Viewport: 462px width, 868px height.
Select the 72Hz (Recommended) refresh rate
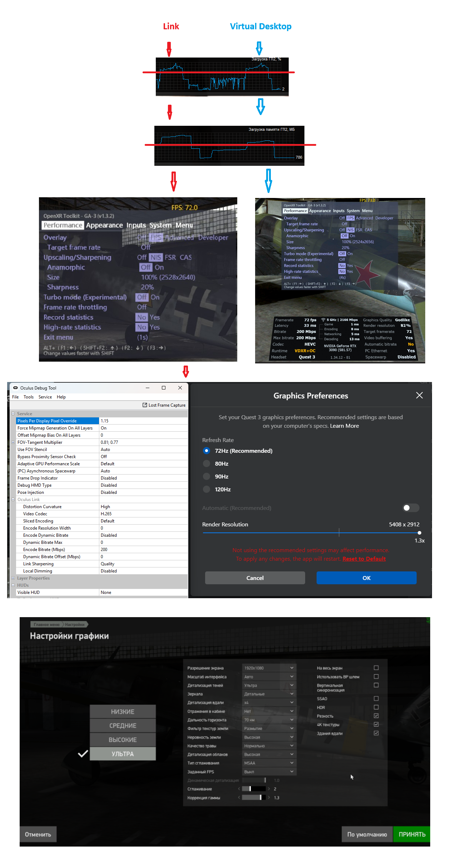tap(207, 451)
